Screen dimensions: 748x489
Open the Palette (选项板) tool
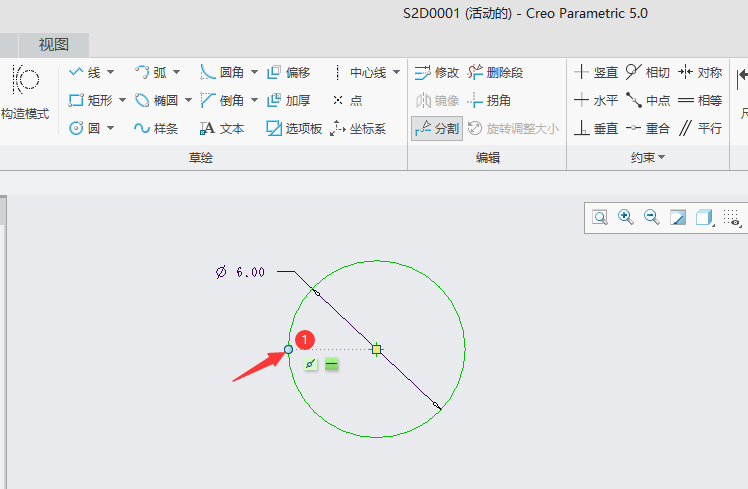point(294,128)
